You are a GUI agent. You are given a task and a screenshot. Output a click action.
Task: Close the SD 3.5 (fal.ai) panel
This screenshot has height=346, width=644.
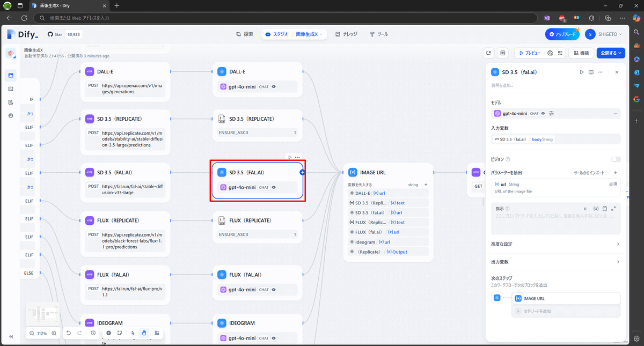(x=617, y=72)
